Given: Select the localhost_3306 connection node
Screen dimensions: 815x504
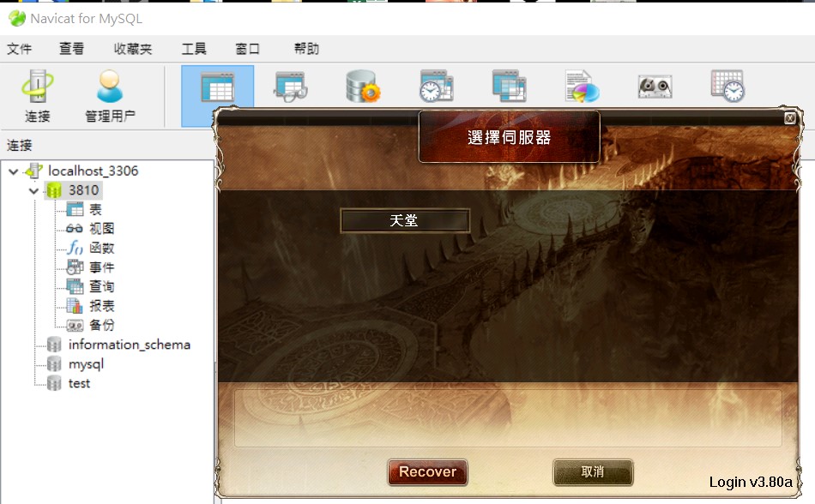Looking at the screenshot, I should 93,171.
